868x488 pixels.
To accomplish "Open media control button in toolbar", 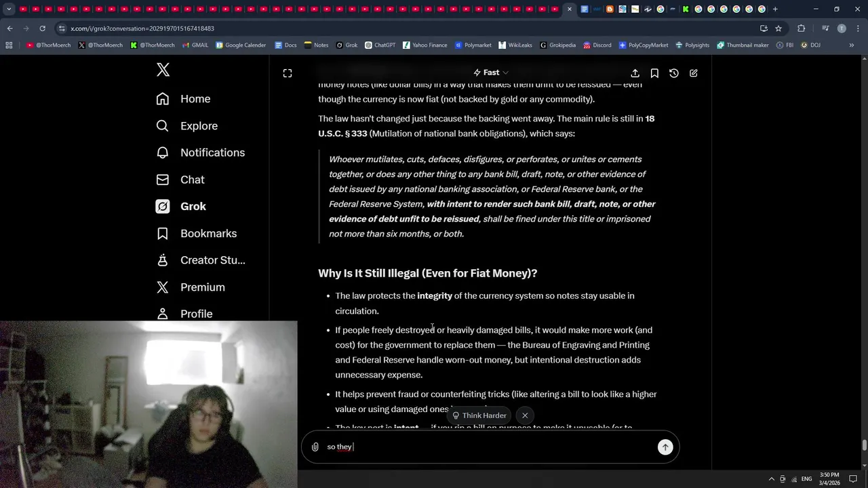I will coord(825,28).
